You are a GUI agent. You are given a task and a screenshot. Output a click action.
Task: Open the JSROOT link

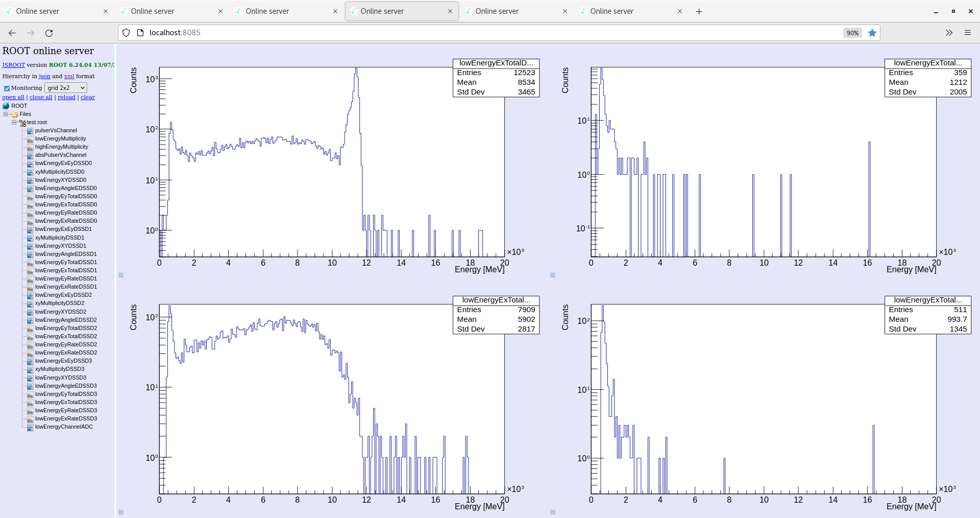[x=13, y=65]
